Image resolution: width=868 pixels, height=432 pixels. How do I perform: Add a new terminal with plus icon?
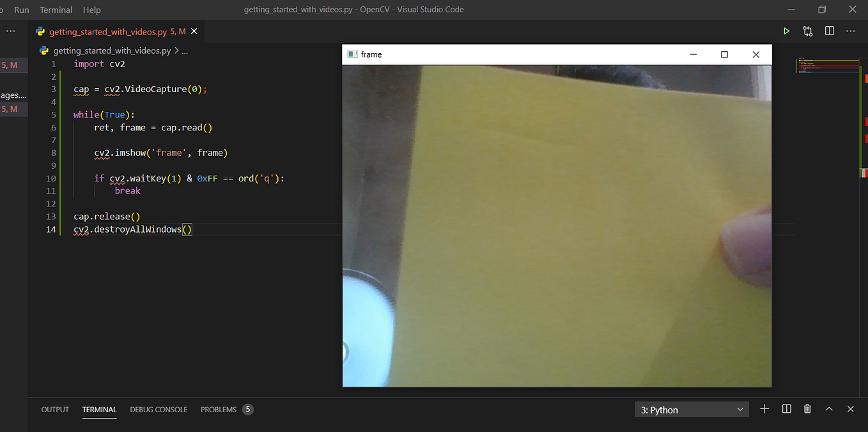pos(764,409)
